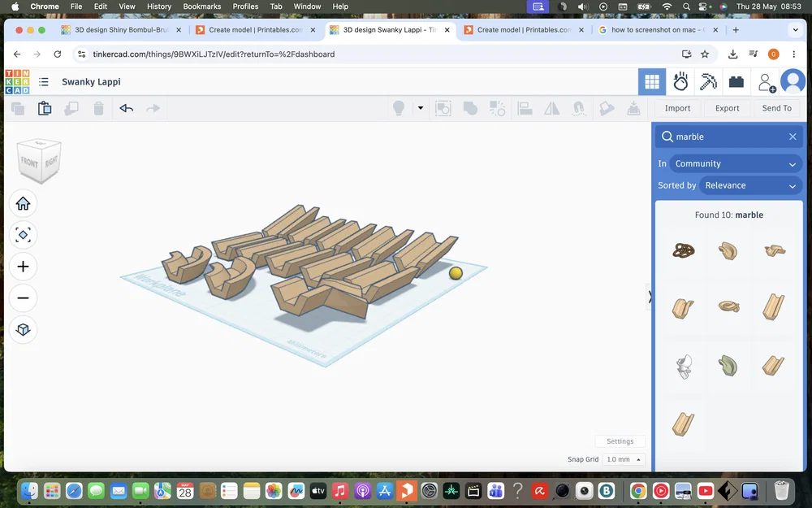This screenshot has height=508, width=812.
Task: Click the Zoom in plus button
Action: coord(23,267)
